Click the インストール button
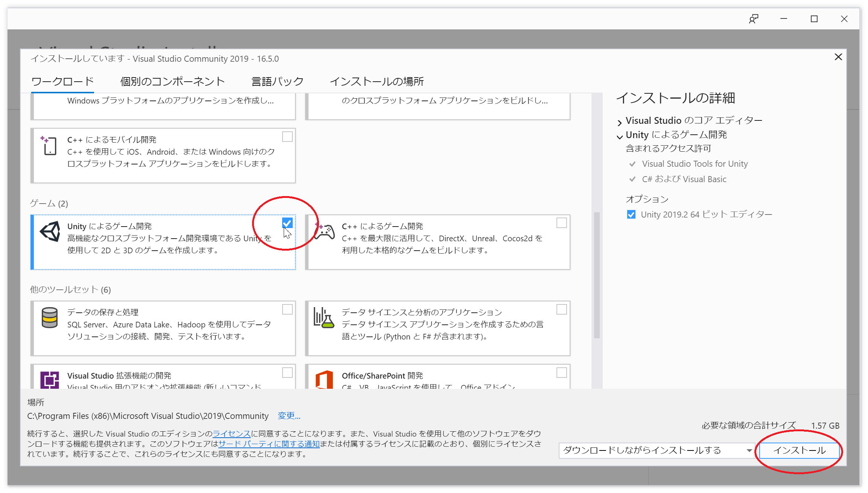The width and height of the screenshot is (868, 493). coord(800,450)
